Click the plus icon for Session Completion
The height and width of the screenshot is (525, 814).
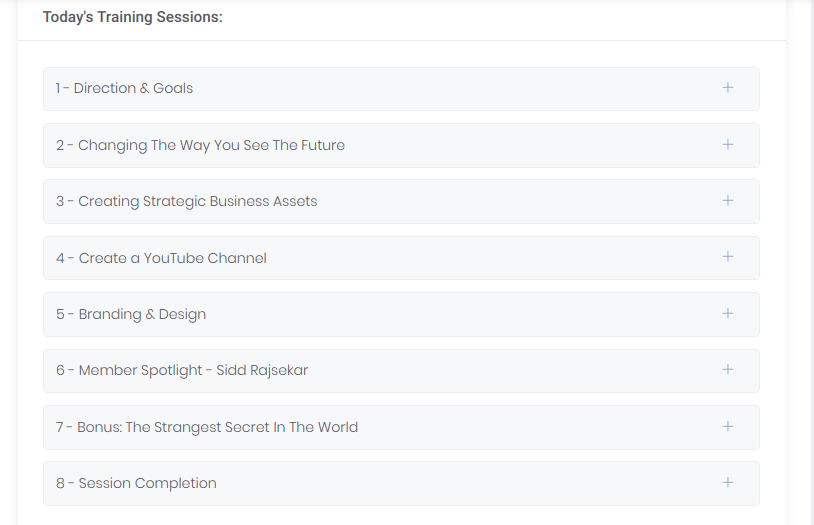(x=728, y=483)
